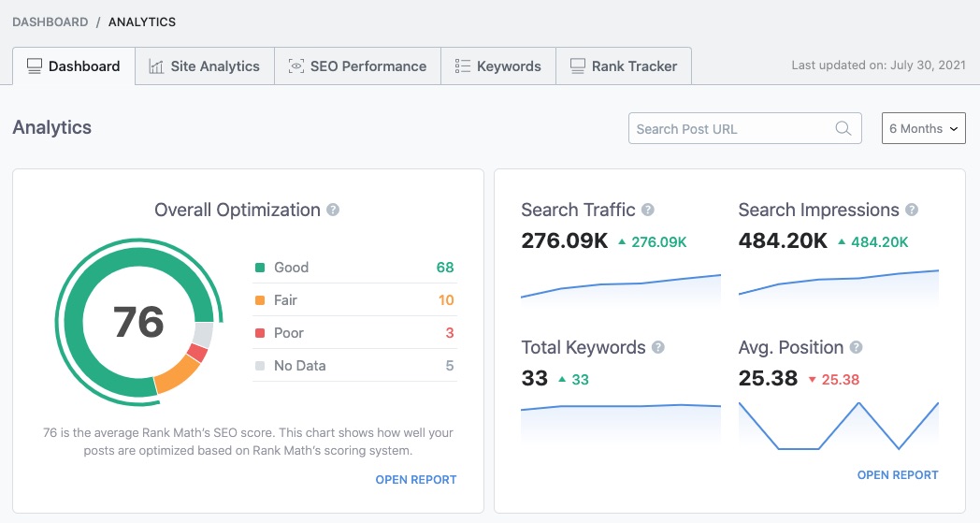Click the help icon next to Search Traffic

pos(648,211)
